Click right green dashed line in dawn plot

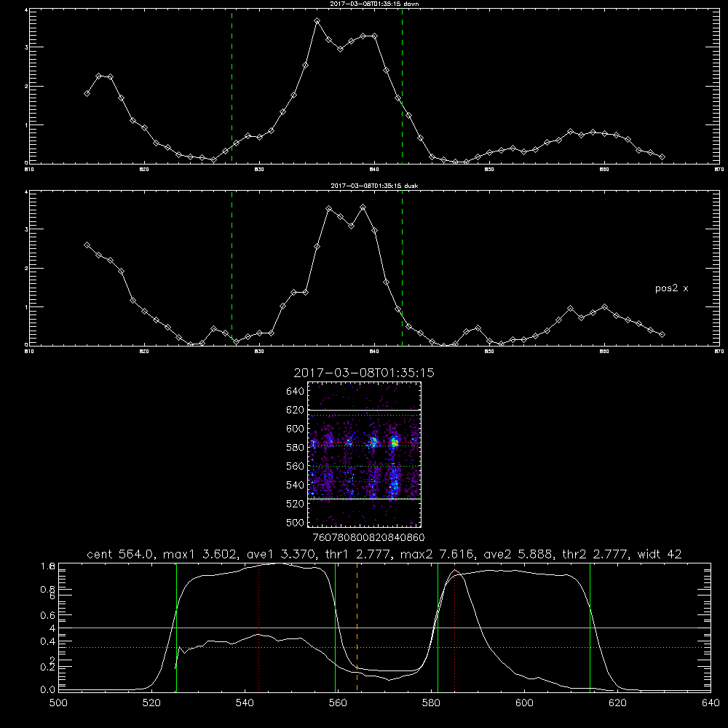[402, 86]
